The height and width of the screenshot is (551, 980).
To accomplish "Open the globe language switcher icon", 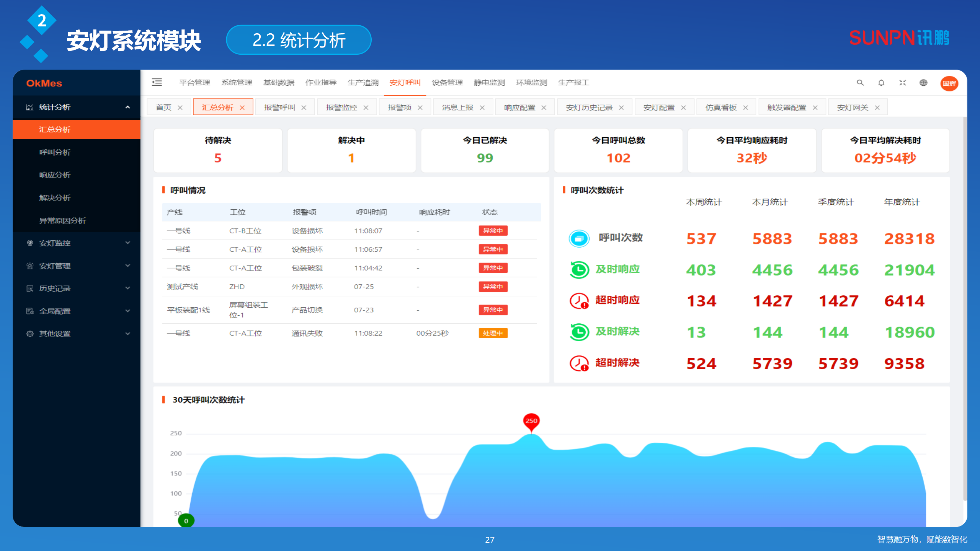I will pyautogui.click(x=923, y=83).
